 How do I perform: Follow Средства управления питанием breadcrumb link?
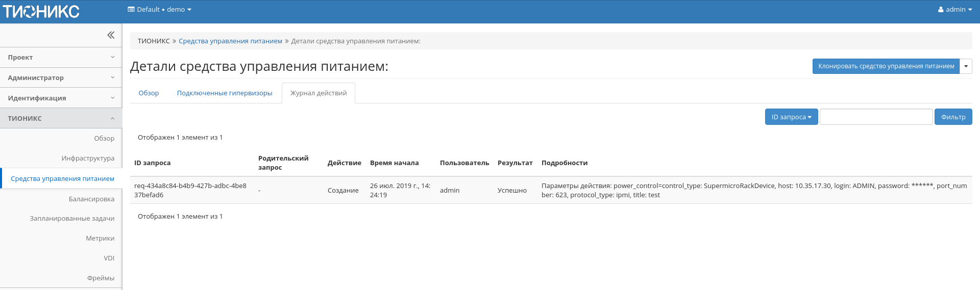pyautogui.click(x=230, y=41)
